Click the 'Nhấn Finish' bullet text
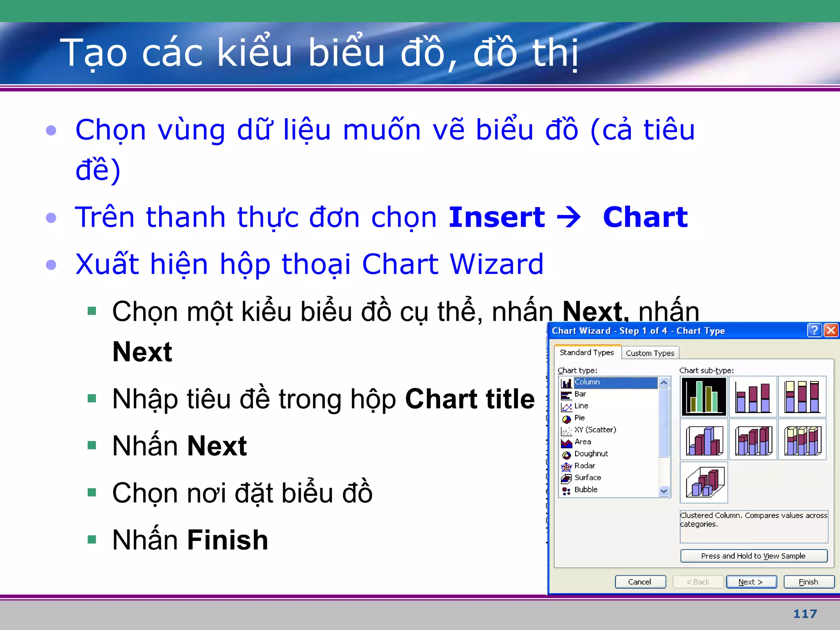 [x=190, y=540]
